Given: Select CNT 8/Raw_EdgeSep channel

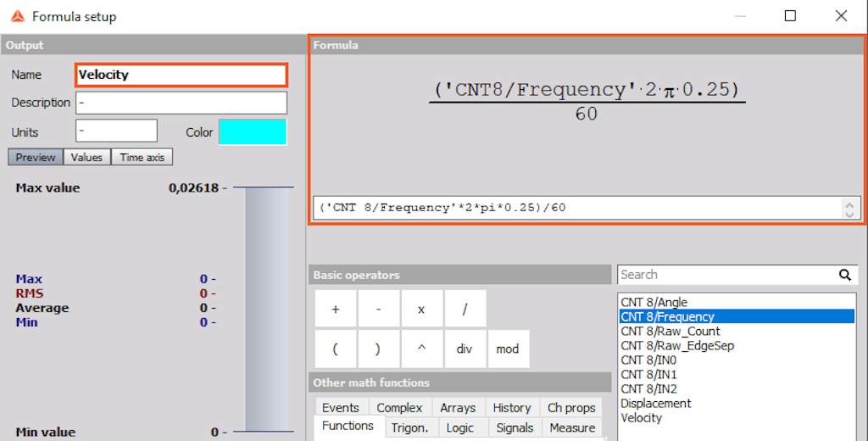Looking at the screenshot, I should [x=737, y=346].
